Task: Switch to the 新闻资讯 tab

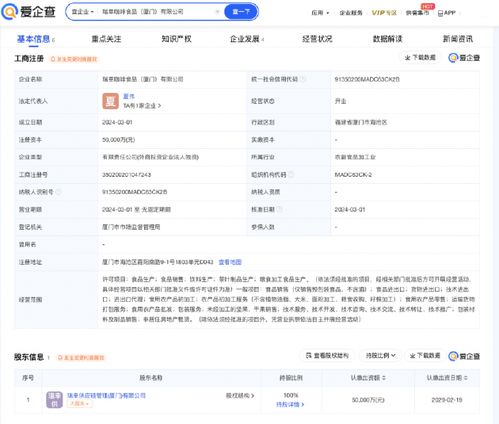Action: 458,39
